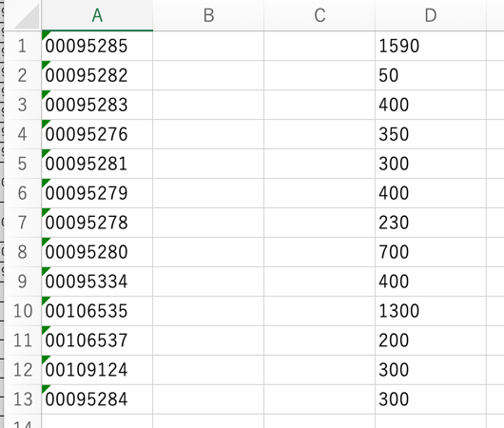Image resolution: width=504 pixels, height=428 pixels.
Task: Click cell A1 containing 00095285
Action: pos(97,46)
